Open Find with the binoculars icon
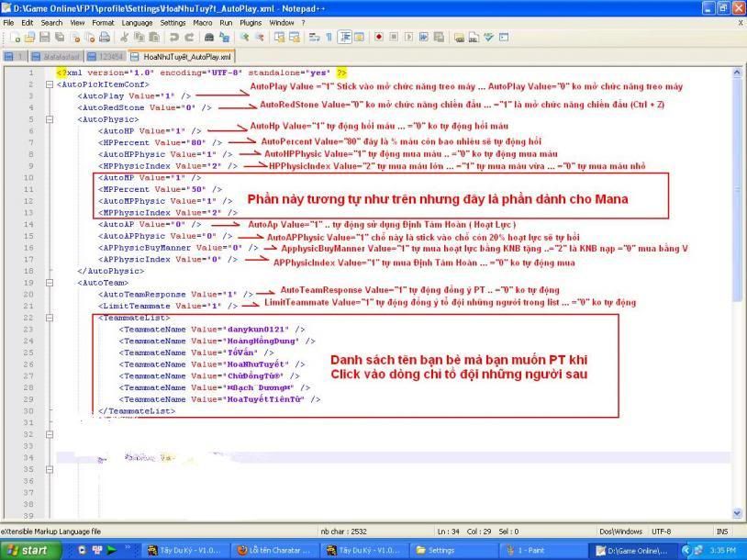 (208, 37)
